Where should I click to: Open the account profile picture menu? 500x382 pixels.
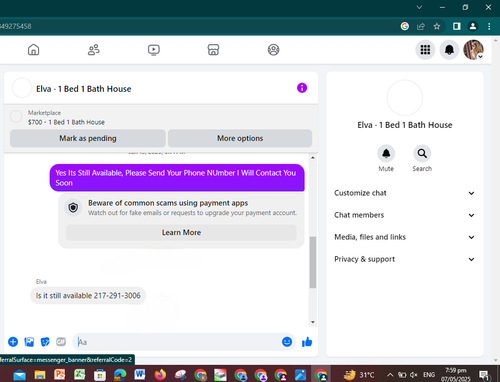pyautogui.click(x=473, y=50)
